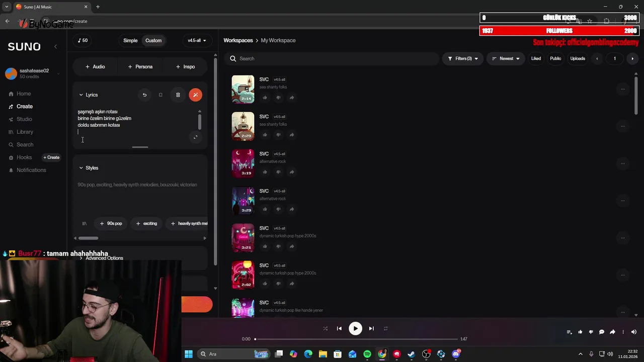Screen dimensions: 644x362
Task: Add Inspo to the song
Action: pos(186,66)
